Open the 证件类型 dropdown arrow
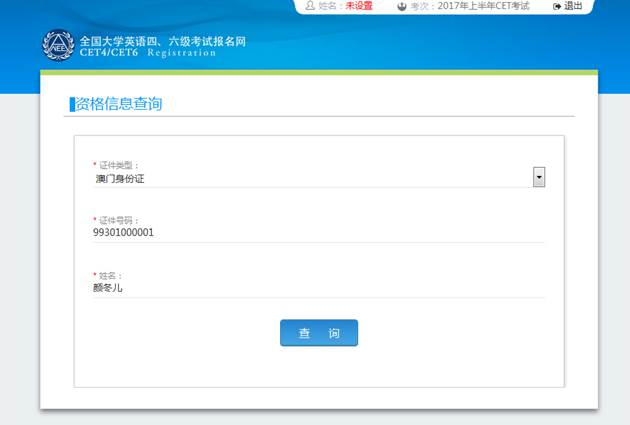 tap(539, 177)
